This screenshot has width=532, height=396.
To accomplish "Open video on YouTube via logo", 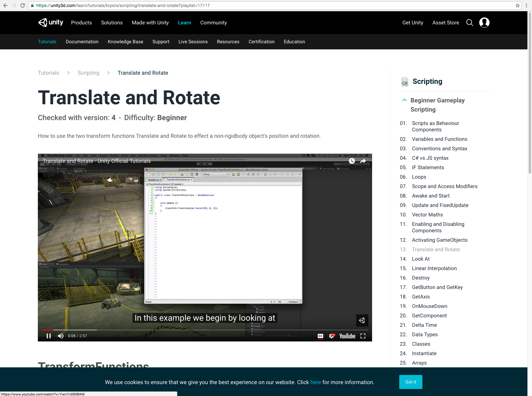I will (347, 336).
